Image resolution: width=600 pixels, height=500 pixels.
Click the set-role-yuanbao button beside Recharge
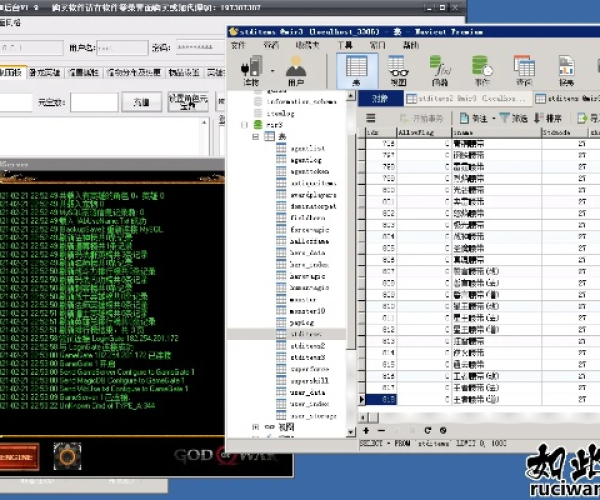point(188,102)
